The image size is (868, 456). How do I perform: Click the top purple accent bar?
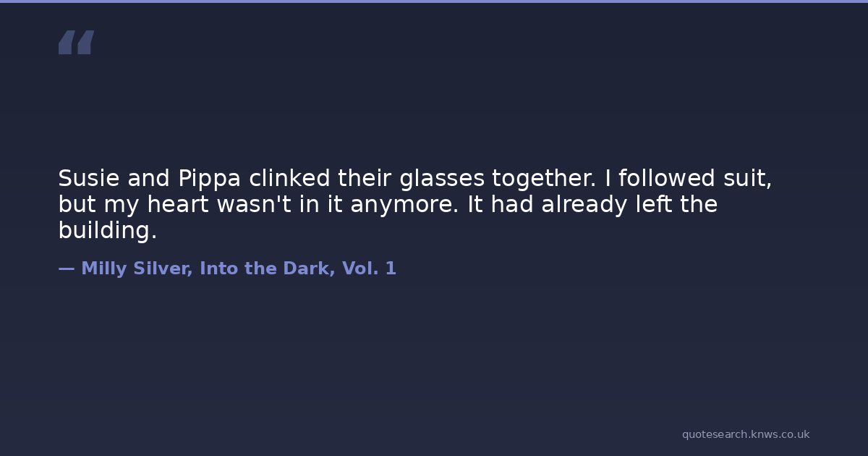[x=434, y=1]
